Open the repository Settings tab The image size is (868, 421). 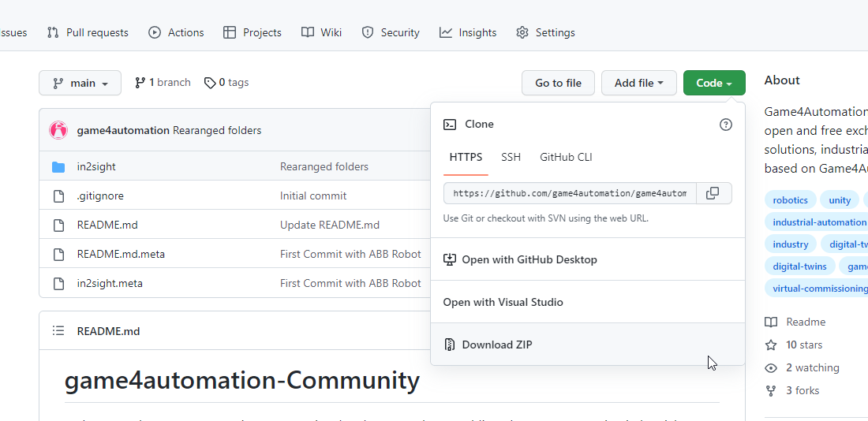[545, 32]
